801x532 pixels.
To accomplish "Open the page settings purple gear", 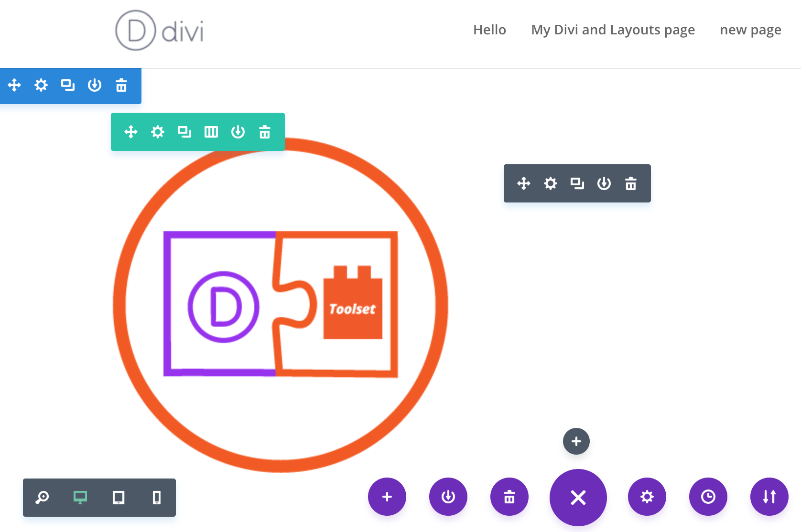I will pos(647,497).
